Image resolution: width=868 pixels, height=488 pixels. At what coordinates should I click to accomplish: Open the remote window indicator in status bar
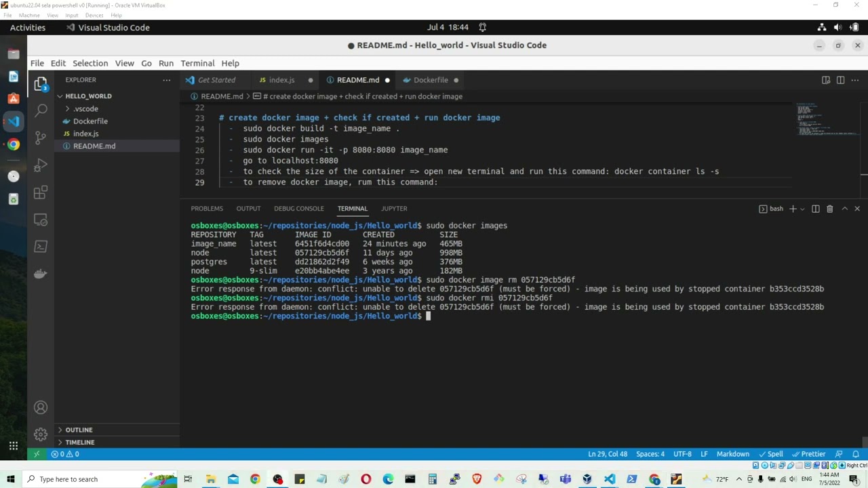coord(37,454)
